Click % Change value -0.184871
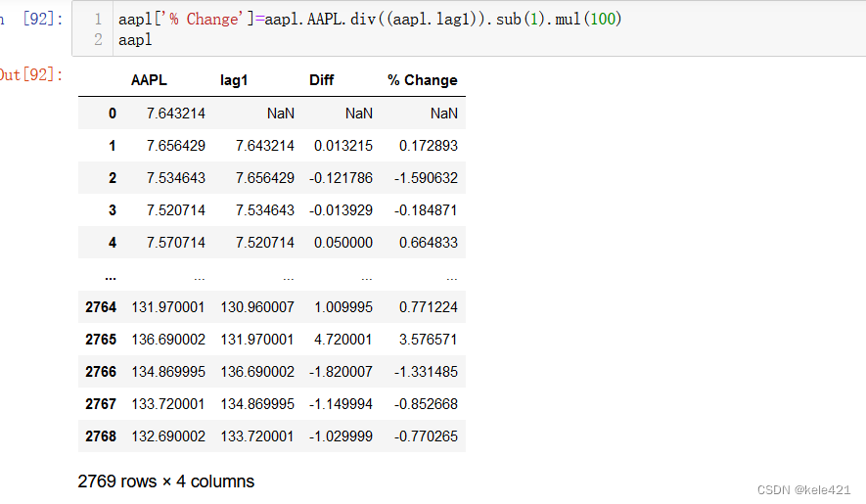866x504 pixels. tap(426, 210)
